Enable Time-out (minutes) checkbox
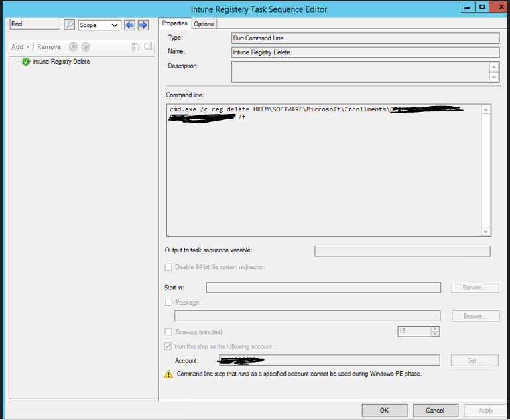This screenshot has height=420, width=510. (168, 332)
